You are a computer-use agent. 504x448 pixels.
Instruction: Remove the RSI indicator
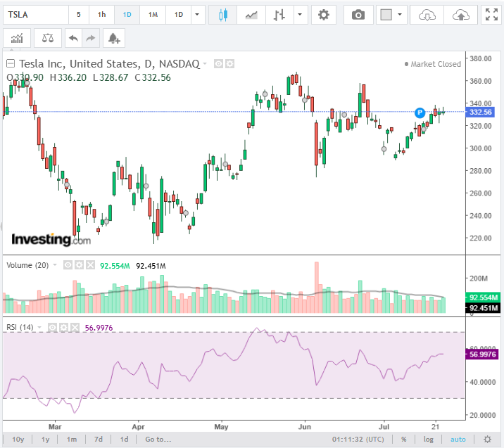pos(75,328)
